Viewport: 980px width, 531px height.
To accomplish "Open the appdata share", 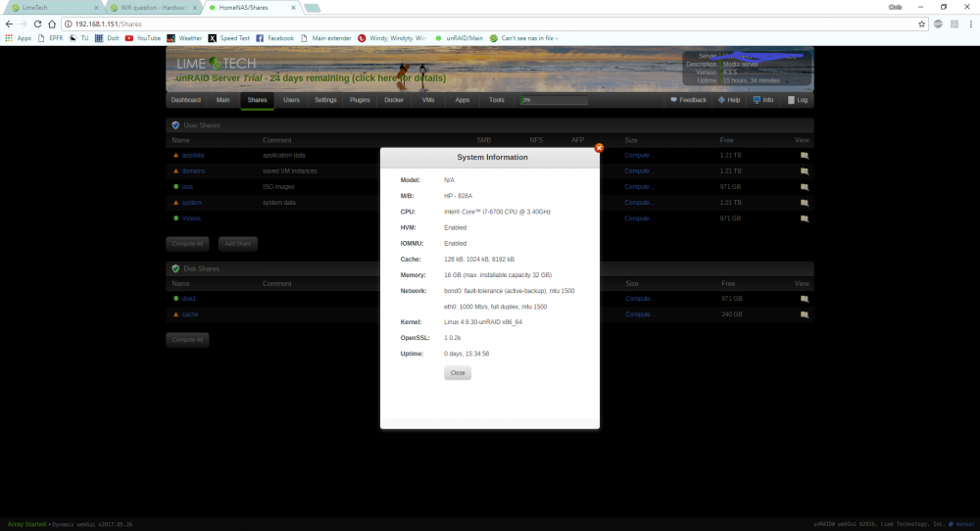I will [x=193, y=155].
